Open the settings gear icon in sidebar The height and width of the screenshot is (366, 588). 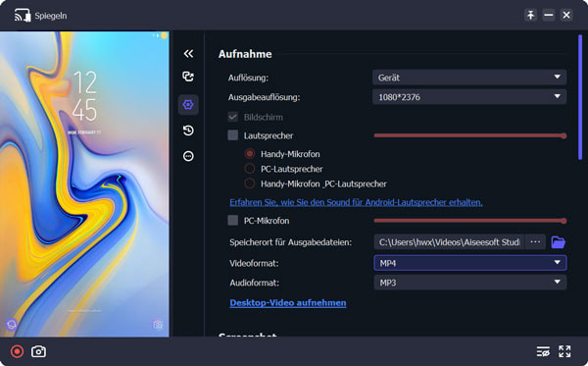188,104
